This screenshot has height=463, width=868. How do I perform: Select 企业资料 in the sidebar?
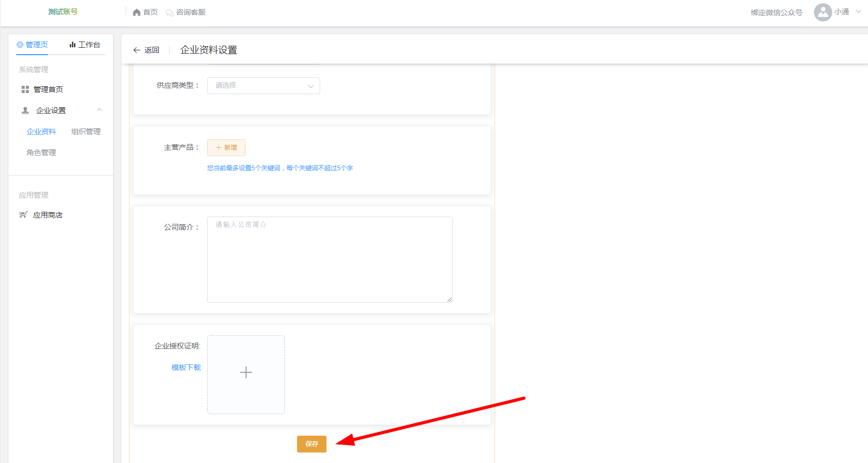[42, 131]
